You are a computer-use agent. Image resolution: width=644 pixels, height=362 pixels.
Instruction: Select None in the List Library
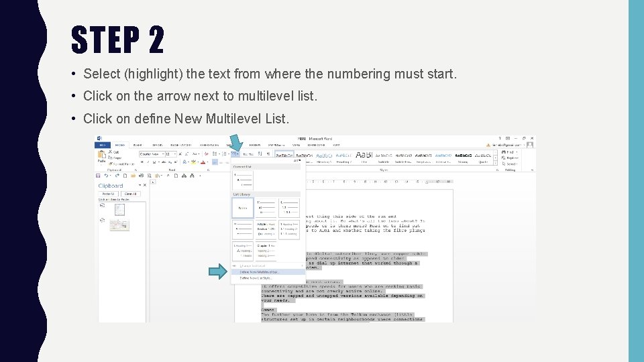point(243,208)
